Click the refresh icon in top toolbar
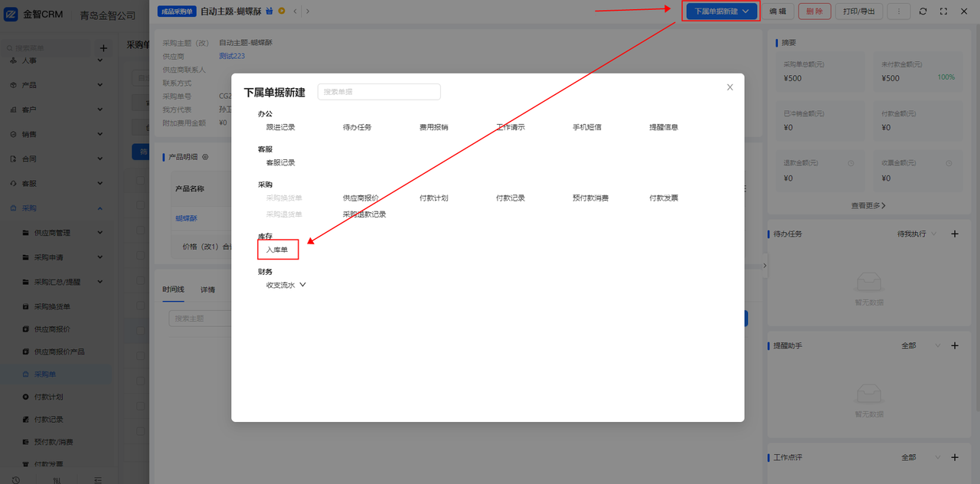980x484 pixels. pos(923,11)
